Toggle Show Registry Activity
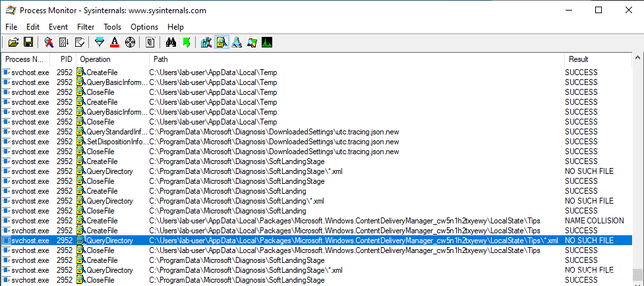Viewport: 644px width, 286px height. coord(206,42)
